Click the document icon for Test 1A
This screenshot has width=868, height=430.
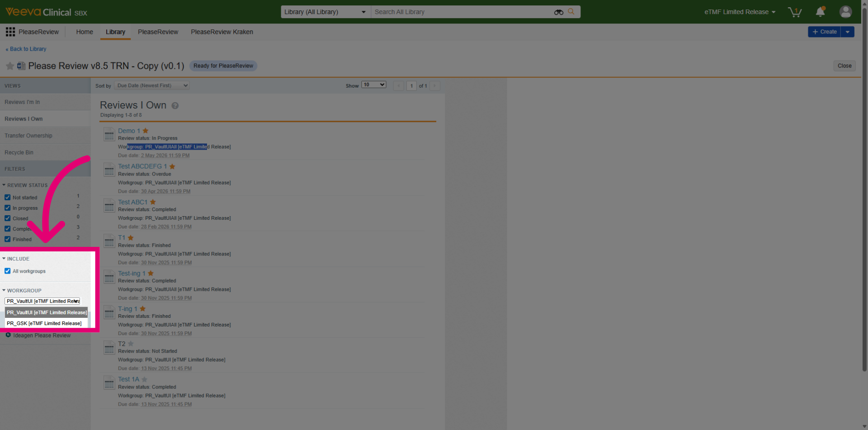pyautogui.click(x=109, y=383)
